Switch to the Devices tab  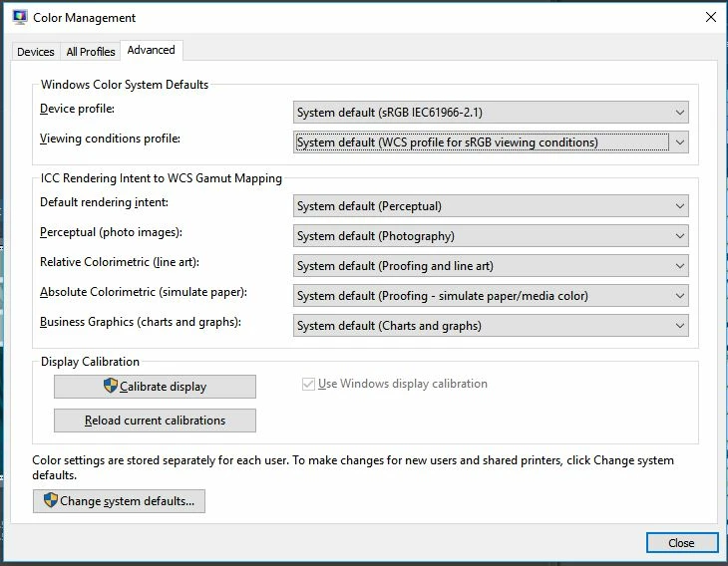[36, 52]
